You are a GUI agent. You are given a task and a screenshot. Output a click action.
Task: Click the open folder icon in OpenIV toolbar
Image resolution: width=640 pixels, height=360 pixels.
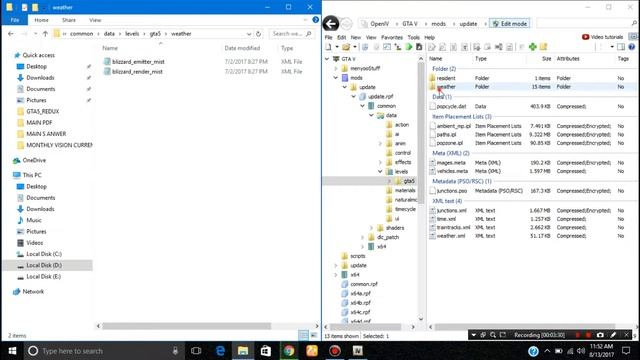click(346, 47)
